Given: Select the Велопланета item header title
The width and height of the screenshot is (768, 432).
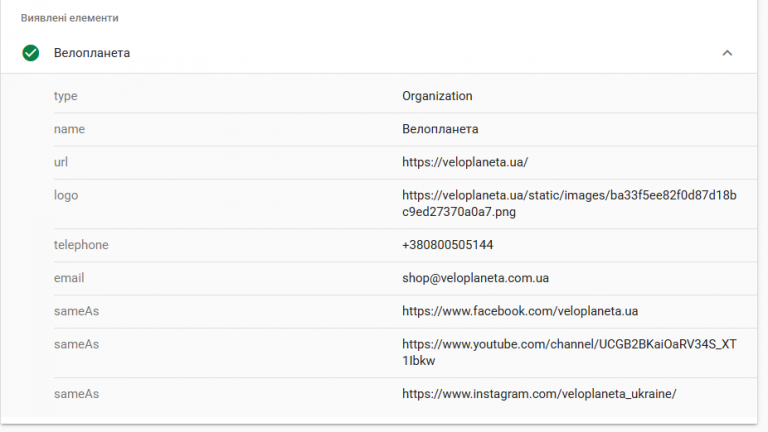Looking at the screenshot, I should 92,53.
